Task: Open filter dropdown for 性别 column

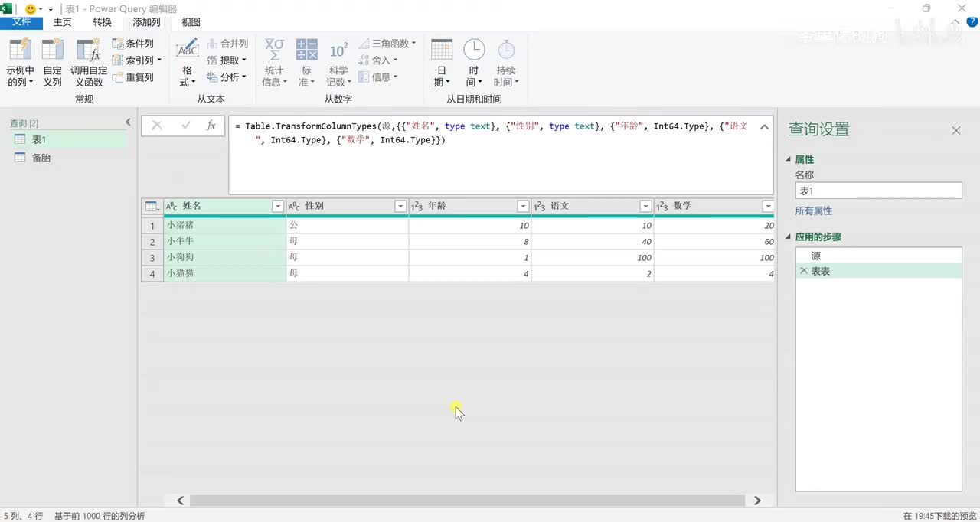Action: (x=400, y=207)
